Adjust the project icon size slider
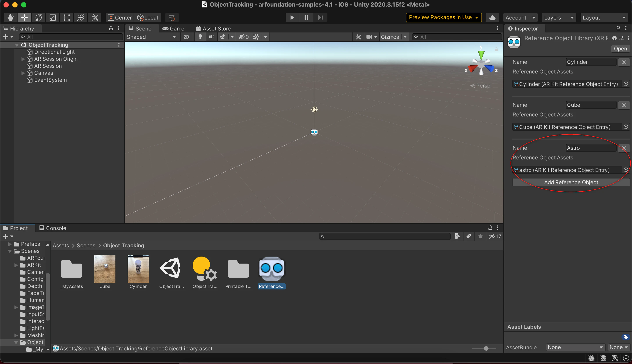The width and height of the screenshot is (632, 364). [486, 348]
